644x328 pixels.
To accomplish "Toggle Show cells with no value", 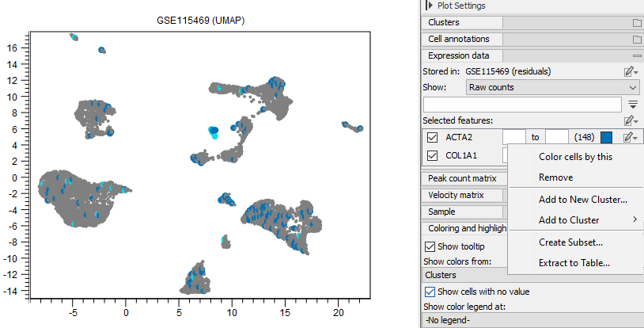I will pyautogui.click(x=430, y=292).
